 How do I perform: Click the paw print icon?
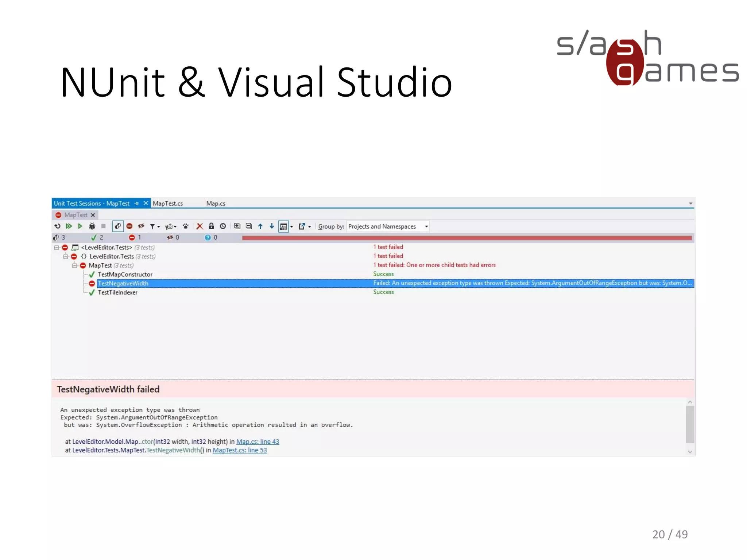click(x=186, y=226)
